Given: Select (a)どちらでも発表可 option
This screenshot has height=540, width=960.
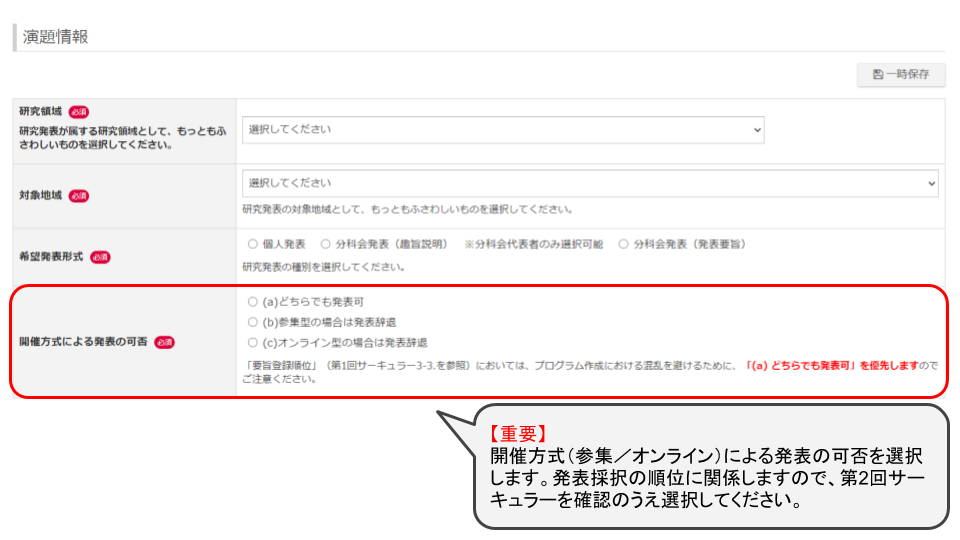Looking at the screenshot, I should (x=253, y=301).
